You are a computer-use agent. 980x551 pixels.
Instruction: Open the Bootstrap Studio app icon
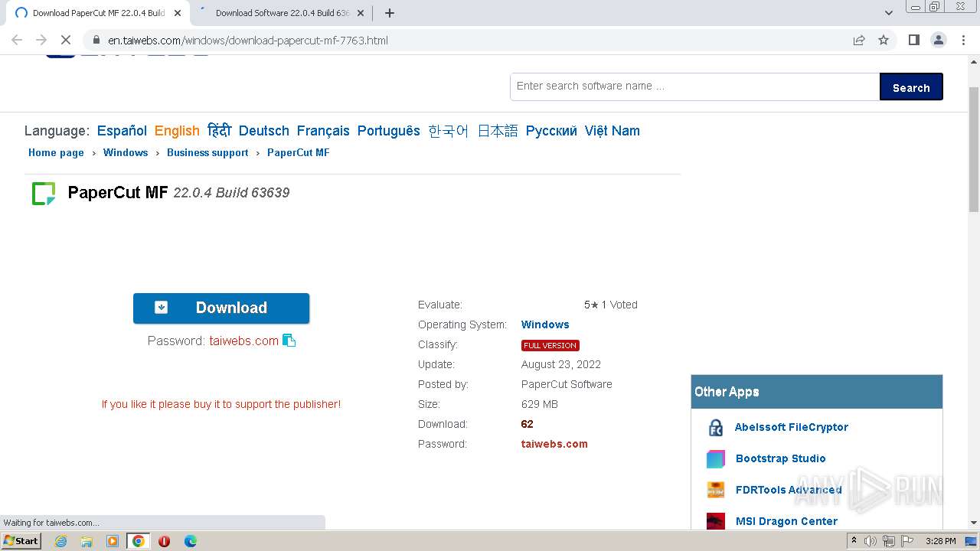coord(716,459)
